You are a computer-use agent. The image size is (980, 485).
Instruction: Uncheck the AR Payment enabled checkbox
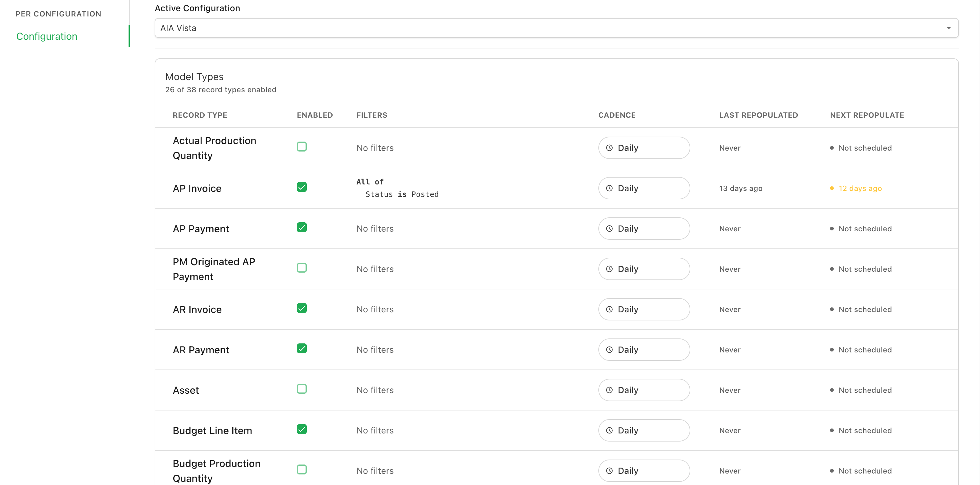click(302, 348)
